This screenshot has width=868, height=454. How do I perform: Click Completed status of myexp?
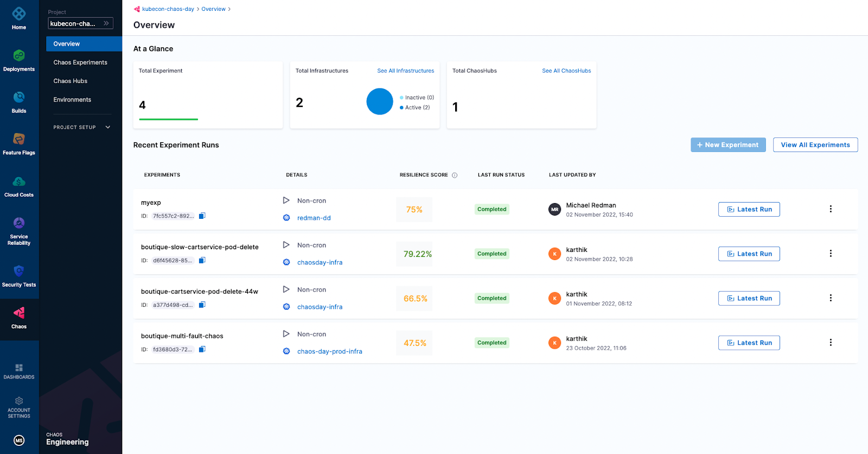click(492, 209)
